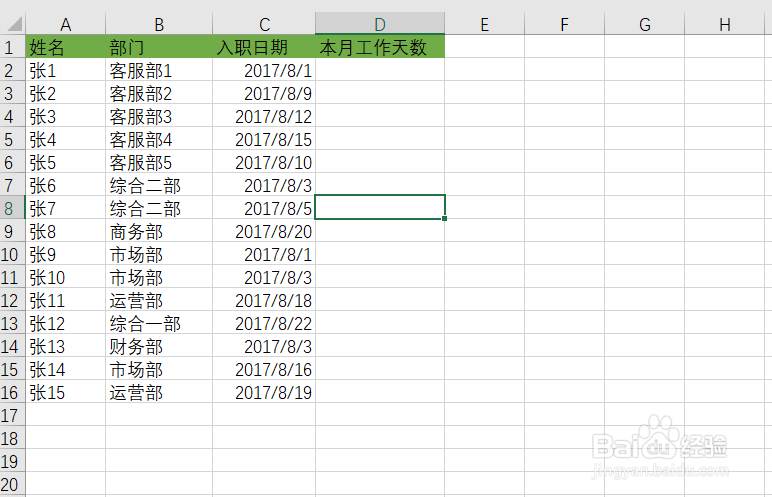This screenshot has width=772, height=497.
Task: Click header cell 本月工作天数
Action: click(380, 47)
